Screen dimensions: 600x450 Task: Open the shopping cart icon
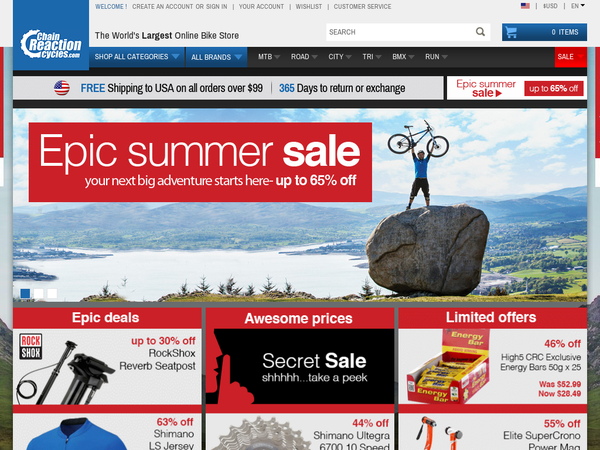(x=511, y=32)
